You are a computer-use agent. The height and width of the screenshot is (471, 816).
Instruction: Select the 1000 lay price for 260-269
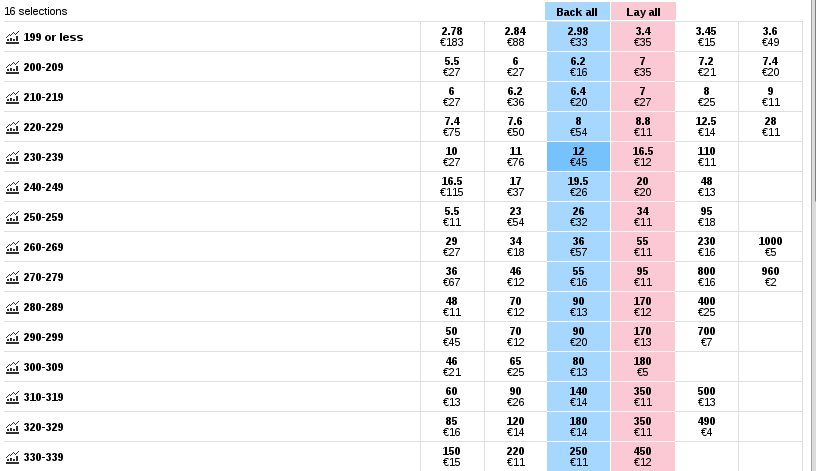pyautogui.click(x=770, y=247)
